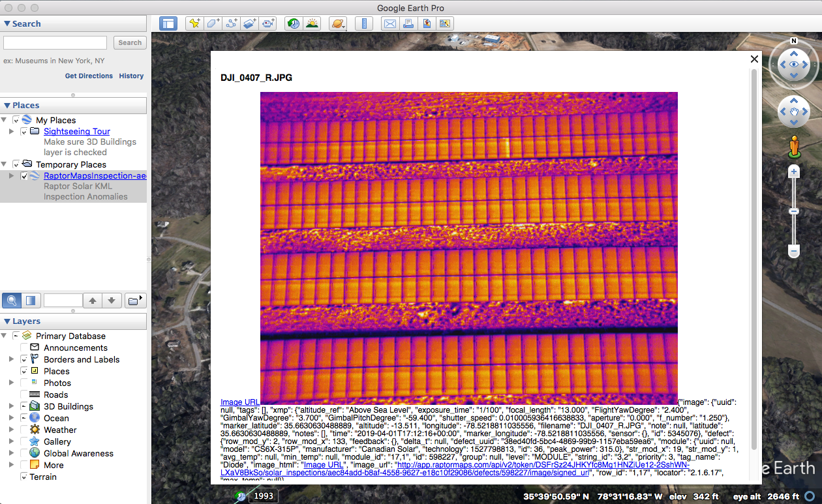Open the Sightseeing Tour link
This screenshot has height=504, width=822.
coord(77,132)
